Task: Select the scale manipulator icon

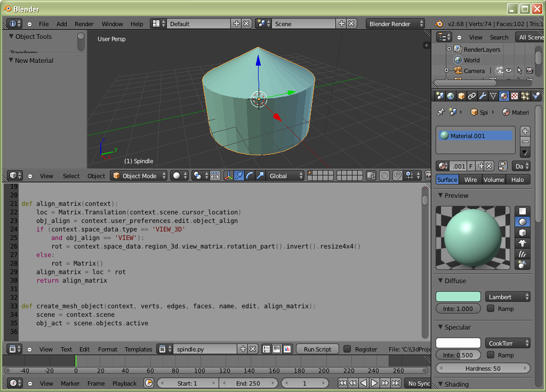Action: 260,175
